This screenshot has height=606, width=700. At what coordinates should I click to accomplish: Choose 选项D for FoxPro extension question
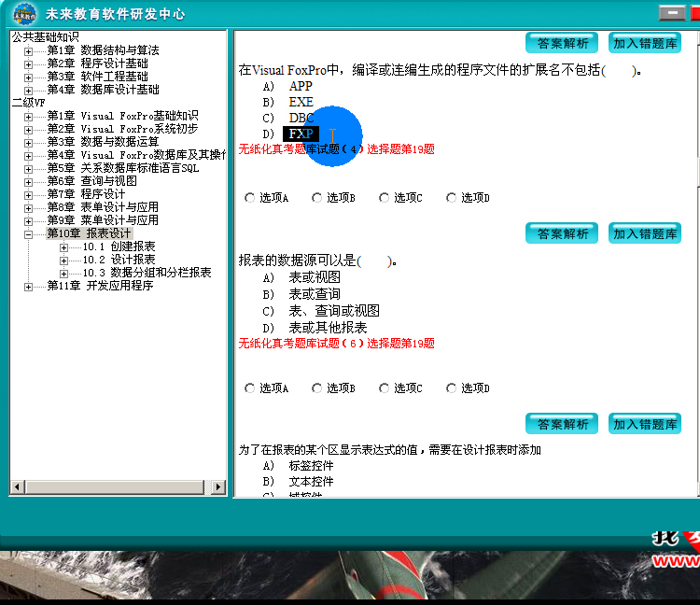pos(451,197)
